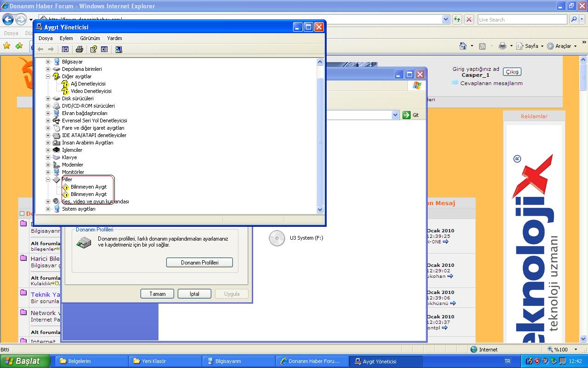Click the IE refresh button
Image resolution: width=588 pixels, height=368 pixels.
[457, 19]
